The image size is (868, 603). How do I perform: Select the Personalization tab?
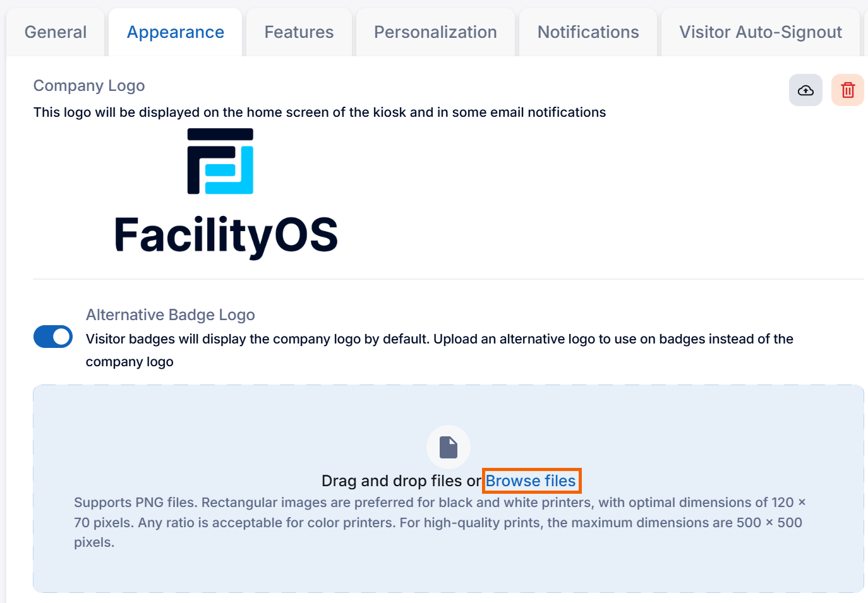point(435,32)
